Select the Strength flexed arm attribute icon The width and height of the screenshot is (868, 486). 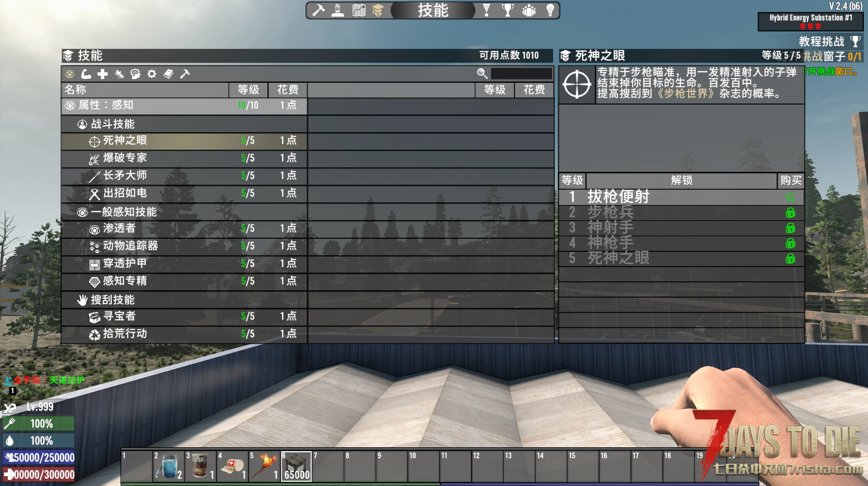coord(86,74)
